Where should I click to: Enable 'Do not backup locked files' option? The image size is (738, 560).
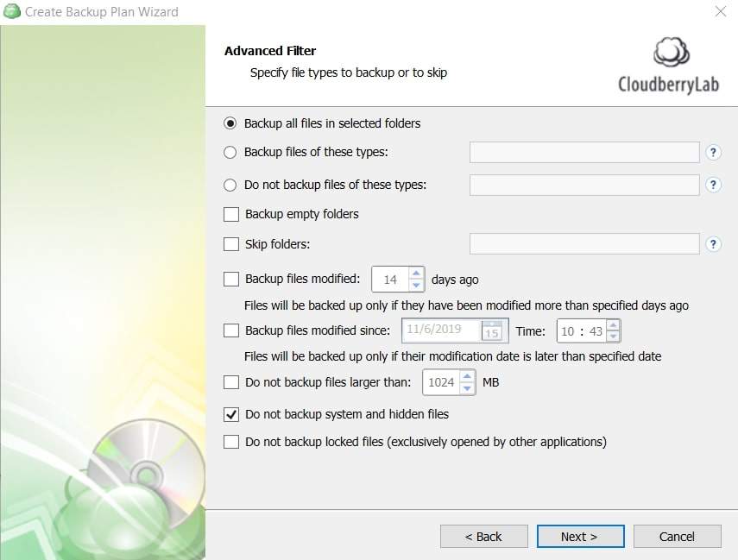(x=231, y=442)
